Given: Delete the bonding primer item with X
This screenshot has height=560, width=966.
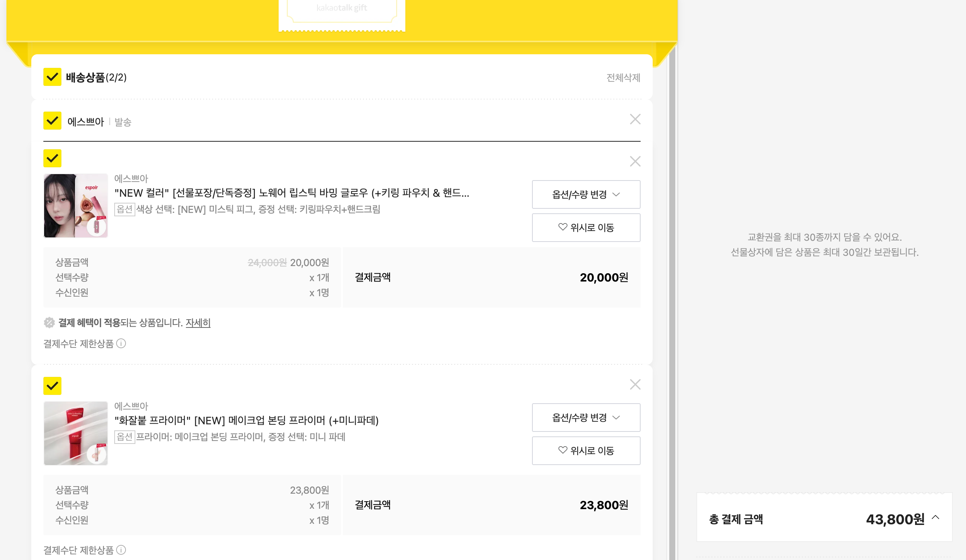Looking at the screenshot, I should pos(635,384).
